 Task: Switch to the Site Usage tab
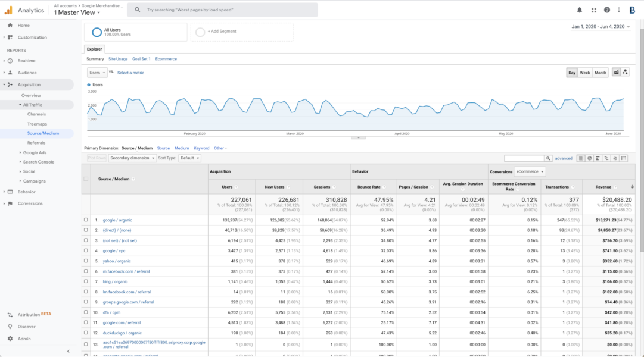(118, 59)
